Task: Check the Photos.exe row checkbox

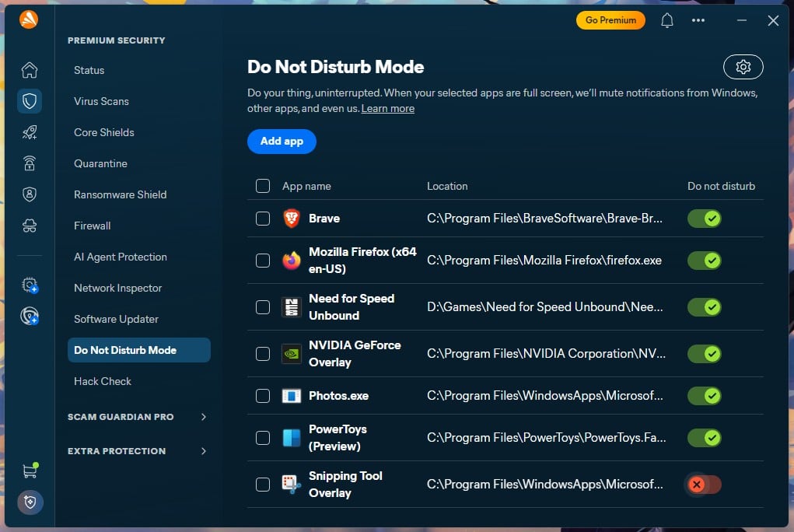Action: point(263,396)
